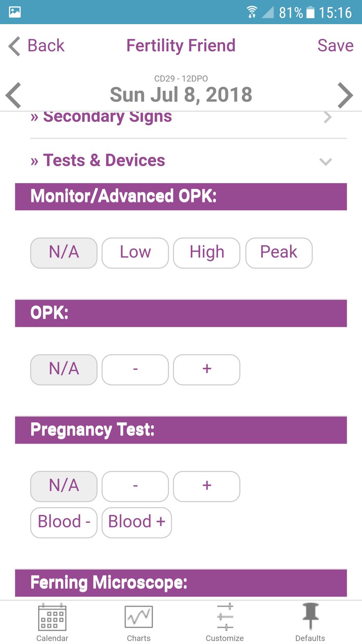
Task: Open the Calendar icon in bottom bar
Action: (x=52, y=617)
